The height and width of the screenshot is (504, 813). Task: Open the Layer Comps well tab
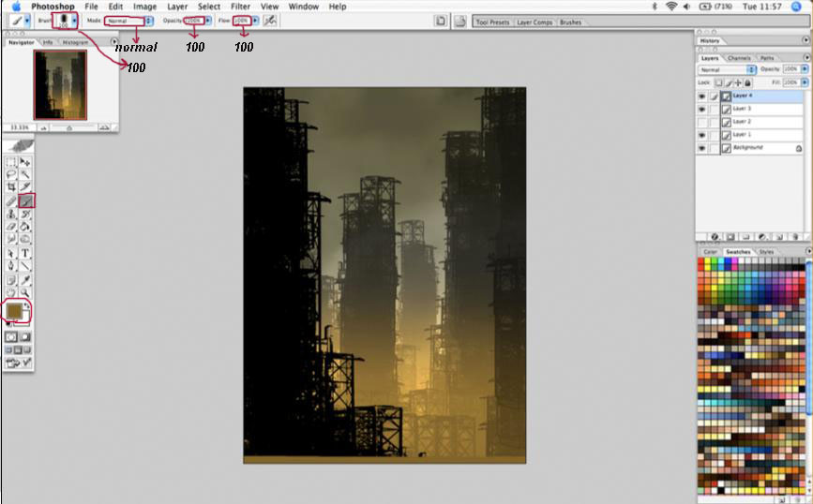(534, 22)
